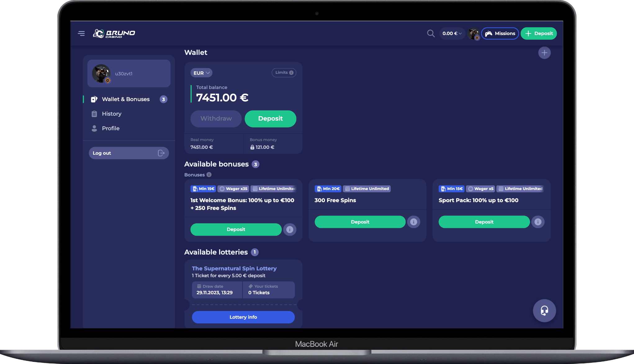This screenshot has height=364, width=634.
Task: Expand the 0.00 € balance dropdown
Action: pyautogui.click(x=452, y=33)
